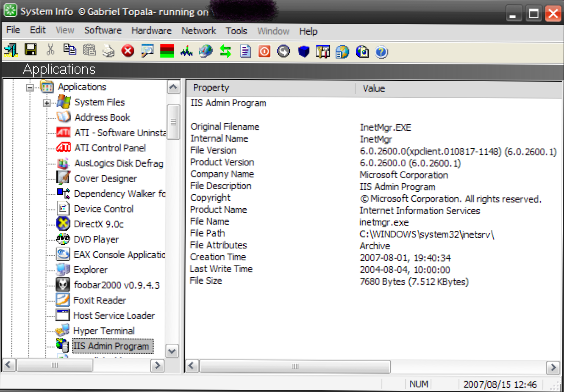Image resolution: width=564 pixels, height=392 pixels.
Task: Select Foxit Reader in the tree
Action: 100,300
